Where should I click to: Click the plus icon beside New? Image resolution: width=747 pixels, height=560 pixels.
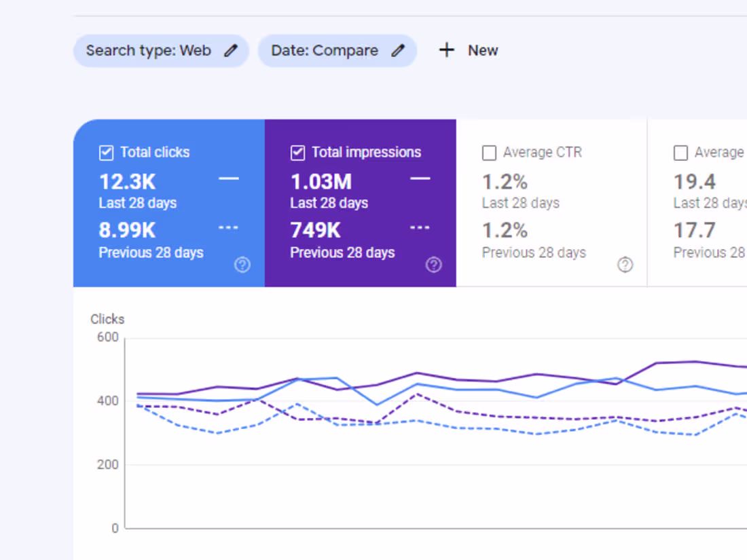tap(446, 50)
